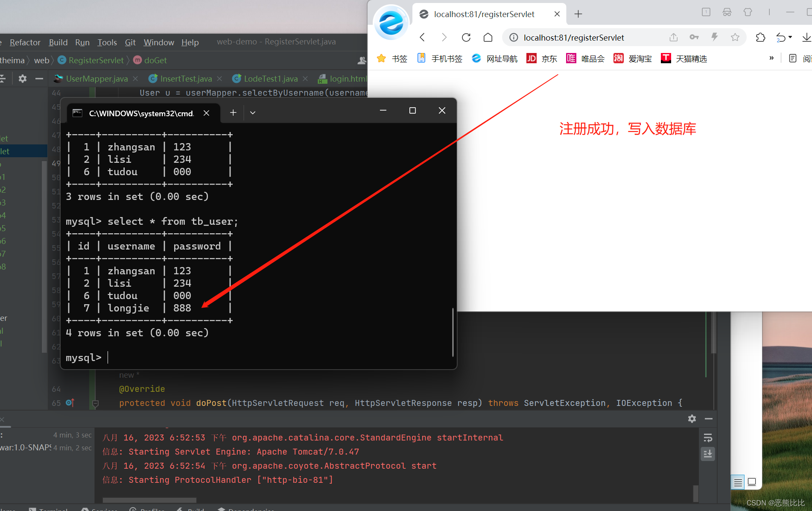Switch to login.html editor tab
This screenshot has width=812, height=511.
[342, 79]
